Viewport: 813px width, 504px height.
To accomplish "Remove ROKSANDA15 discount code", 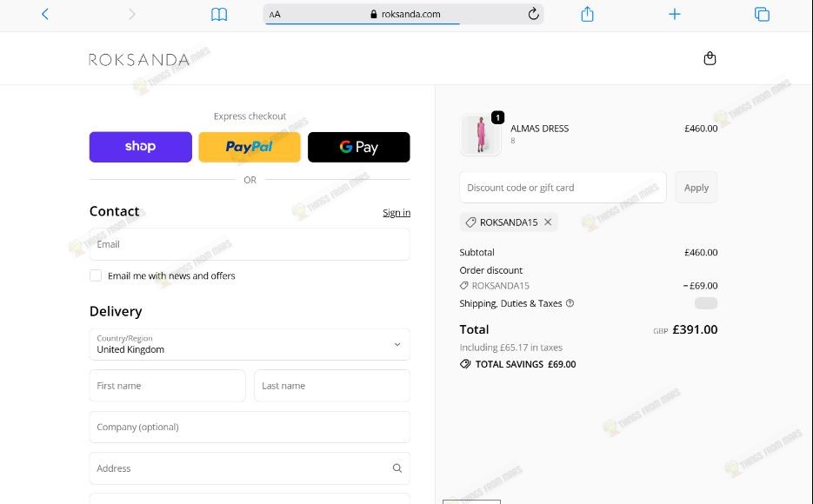I will click(x=548, y=222).
